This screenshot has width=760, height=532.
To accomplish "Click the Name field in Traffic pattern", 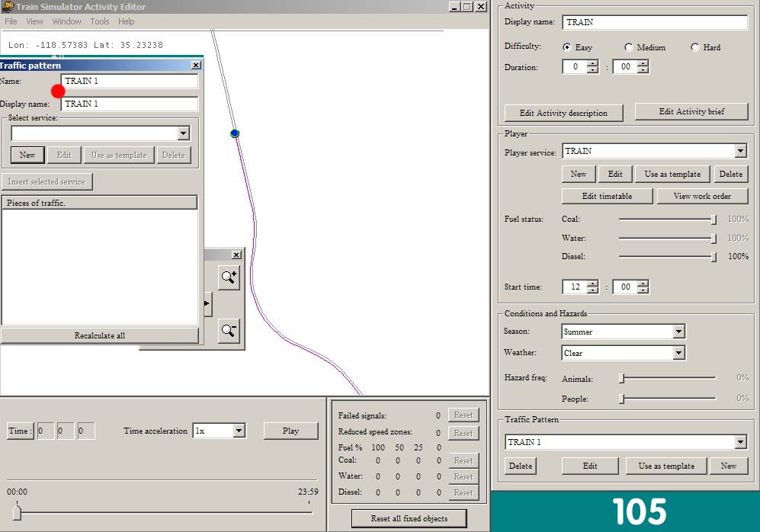I will pos(130,81).
